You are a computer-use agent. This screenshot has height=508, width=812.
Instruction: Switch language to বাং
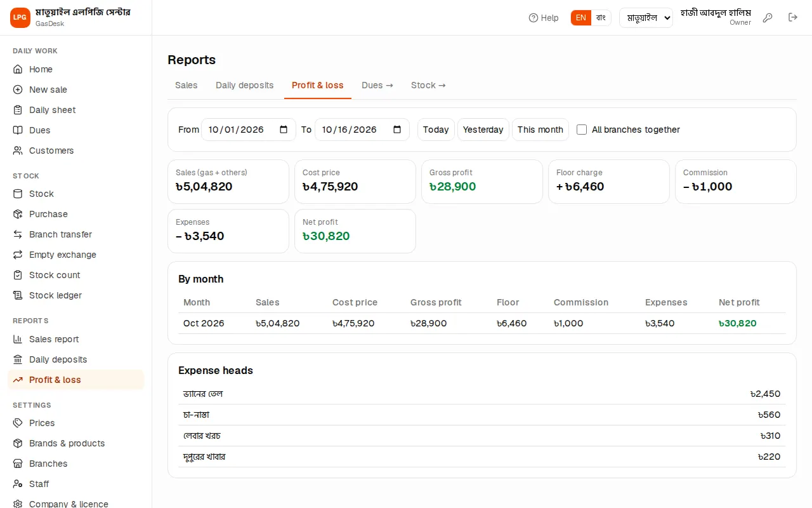click(601, 18)
